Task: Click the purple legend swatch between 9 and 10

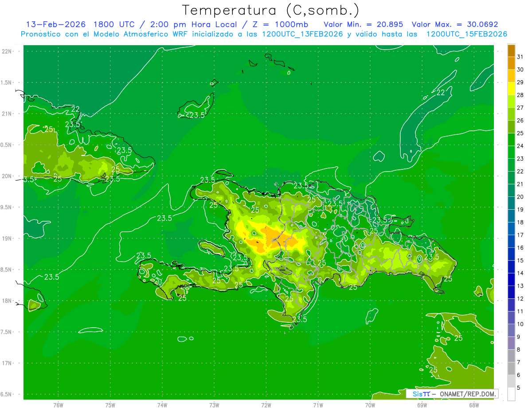Action: (511, 330)
